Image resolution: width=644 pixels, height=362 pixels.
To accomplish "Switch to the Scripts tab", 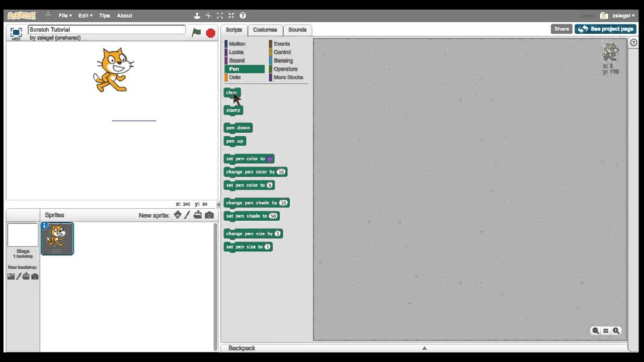I will pyautogui.click(x=234, y=30).
